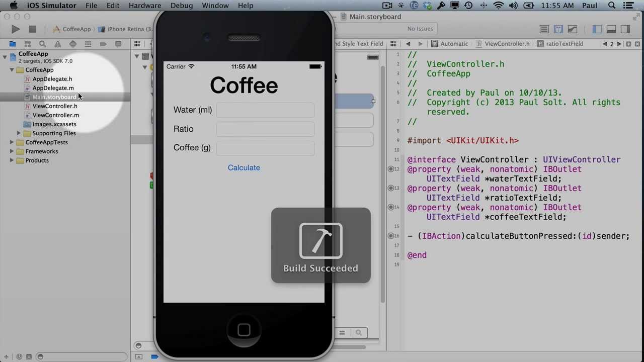The image size is (644, 362).
Task: Click Ratio text field in simulator
Action: (x=265, y=129)
